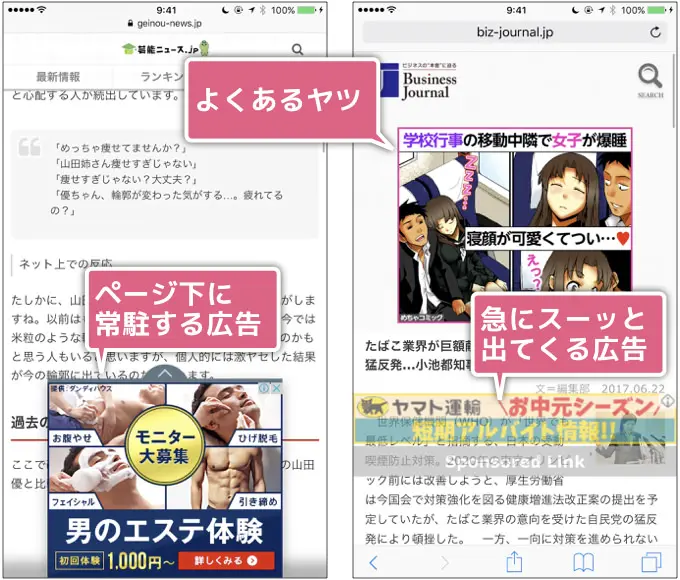The height and width of the screenshot is (580, 680).
Task: Click the quote line 「めっちゃ痩せてませんか?」
Action: (x=121, y=148)
